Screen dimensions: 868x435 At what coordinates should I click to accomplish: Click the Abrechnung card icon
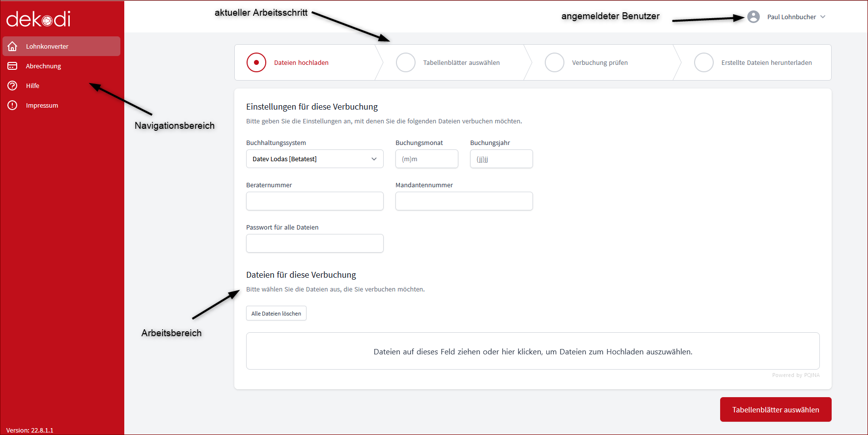tap(12, 66)
